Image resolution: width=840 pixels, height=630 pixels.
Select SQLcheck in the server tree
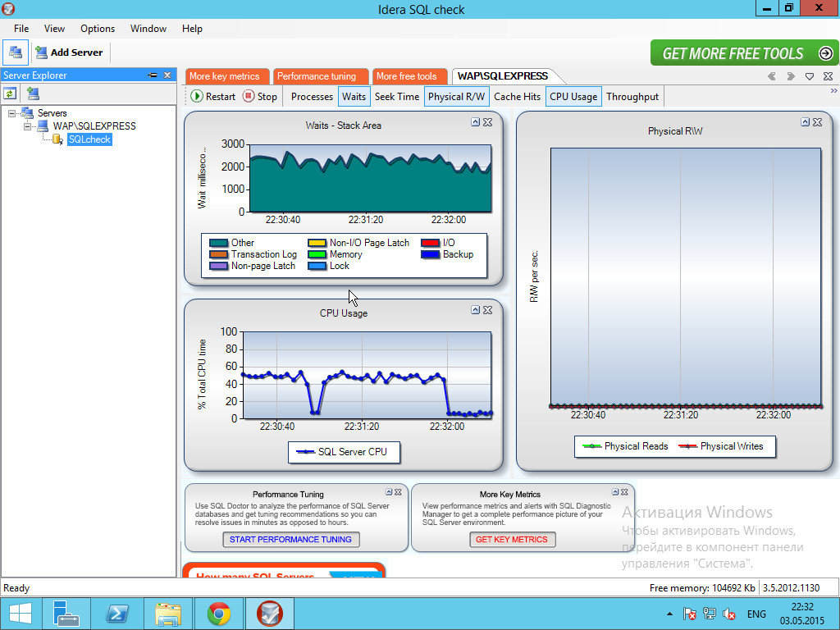89,139
